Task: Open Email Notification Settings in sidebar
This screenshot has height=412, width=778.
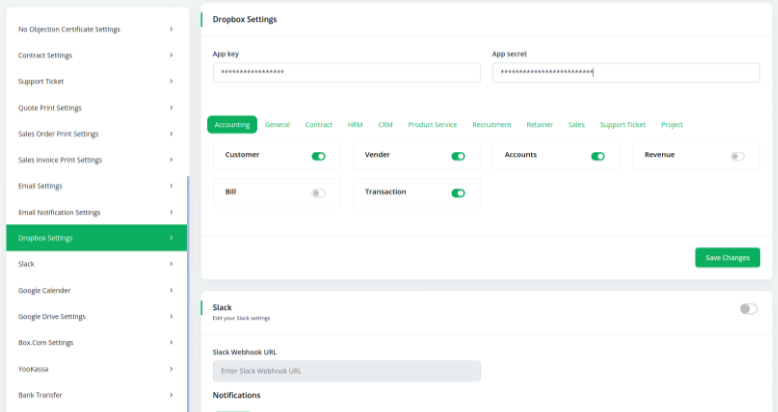Action: click(x=59, y=212)
